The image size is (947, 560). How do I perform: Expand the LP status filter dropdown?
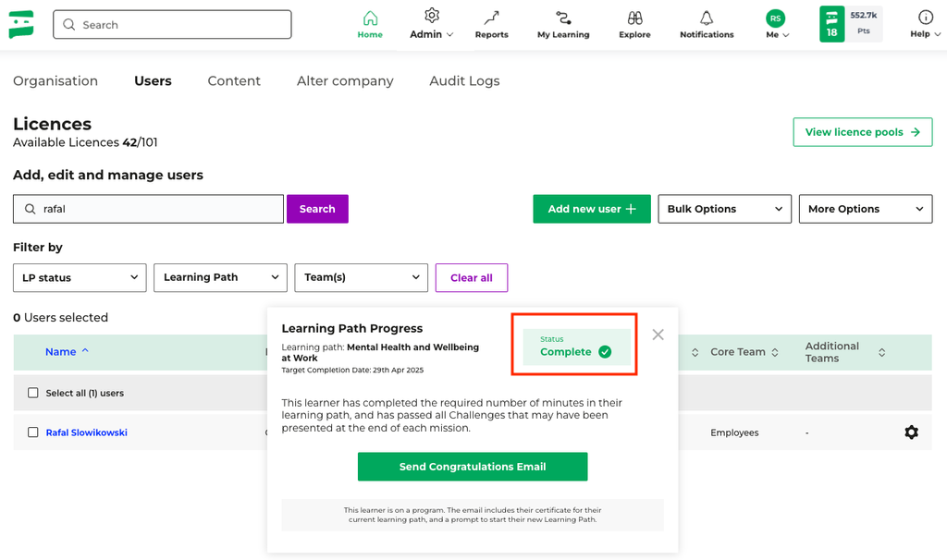pos(80,277)
